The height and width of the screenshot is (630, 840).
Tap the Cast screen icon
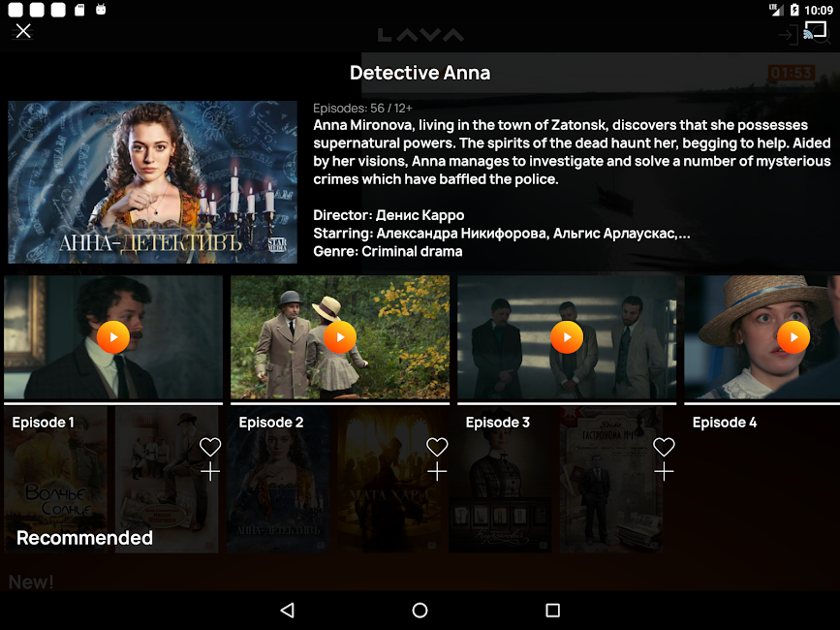coord(814,30)
